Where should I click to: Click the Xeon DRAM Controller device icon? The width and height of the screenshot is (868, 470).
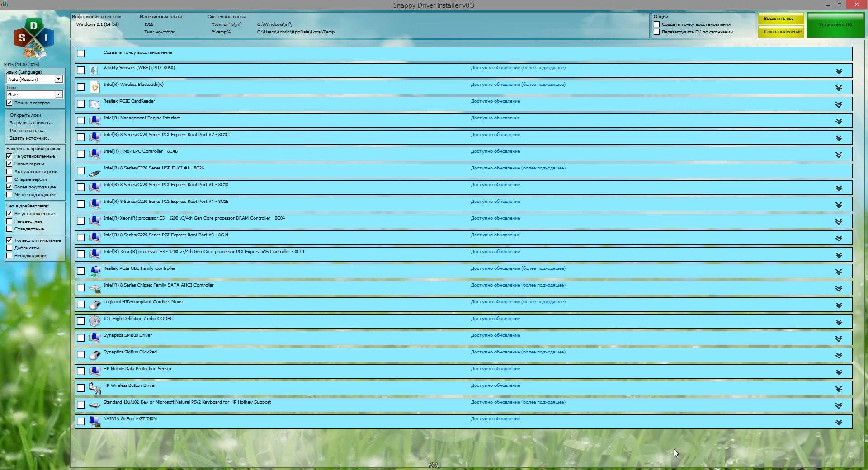click(x=94, y=221)
